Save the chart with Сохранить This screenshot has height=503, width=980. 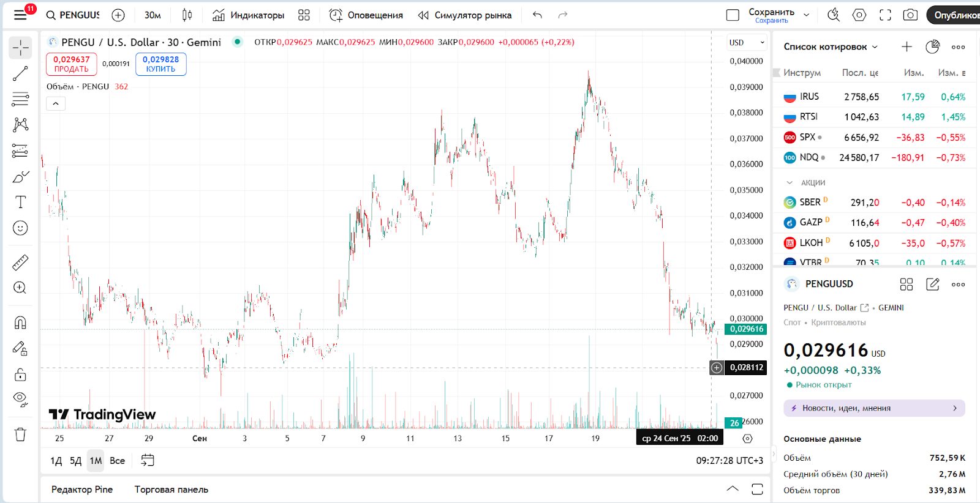tap(772, 15)
